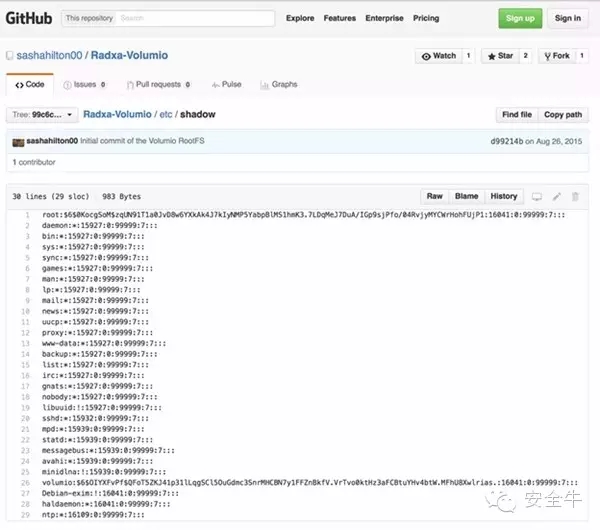Click the messagebus:*:15939 line

[x=108, y=451]
